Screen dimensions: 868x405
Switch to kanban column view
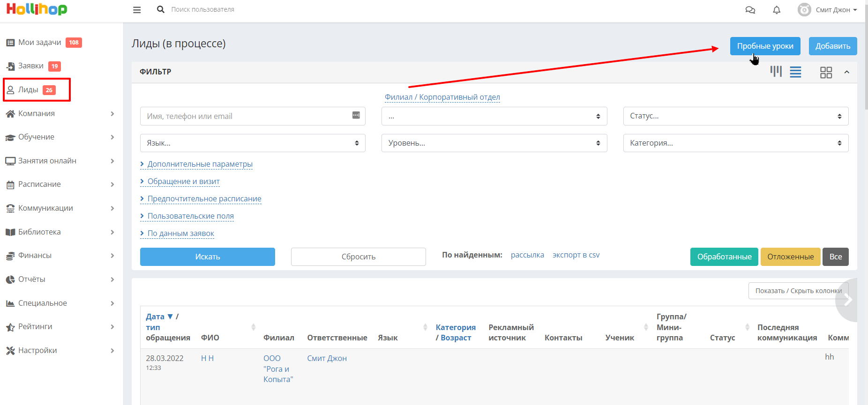pyautogui.click(x=776, y=72)
